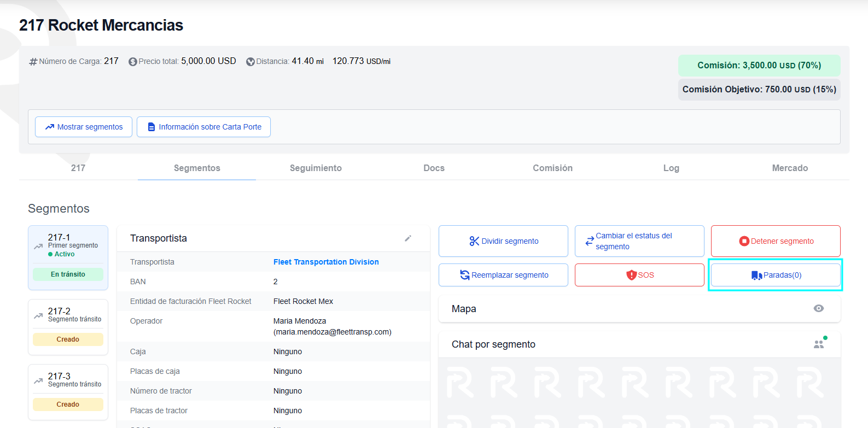Viewport: 868px width, 428px height.
Task: Open chat participants icon in Chat por segmento
Action: click(x=819, y=344)
